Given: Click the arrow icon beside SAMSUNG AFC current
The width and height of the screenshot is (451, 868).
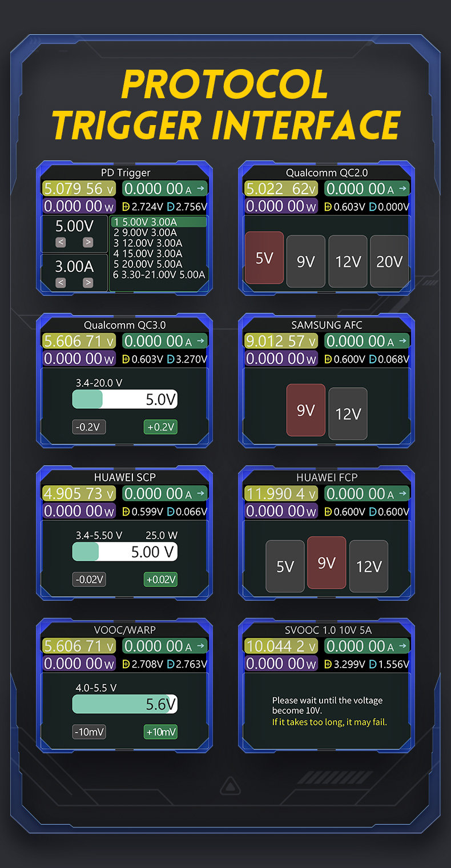Looking at the screenshot, I should click(x=403, y=341).
